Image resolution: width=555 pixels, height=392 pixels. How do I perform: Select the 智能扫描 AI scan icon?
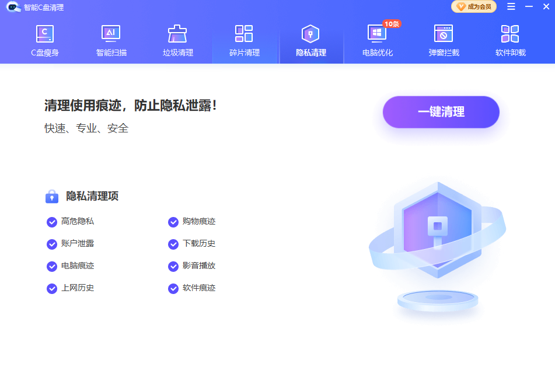tap(111, 34)
